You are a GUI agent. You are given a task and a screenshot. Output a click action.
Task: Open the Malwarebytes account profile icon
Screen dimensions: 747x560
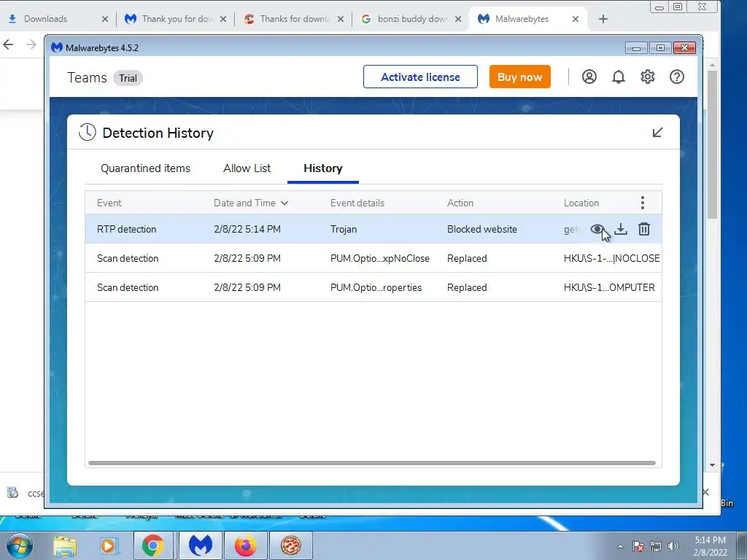tap(589, 77)
